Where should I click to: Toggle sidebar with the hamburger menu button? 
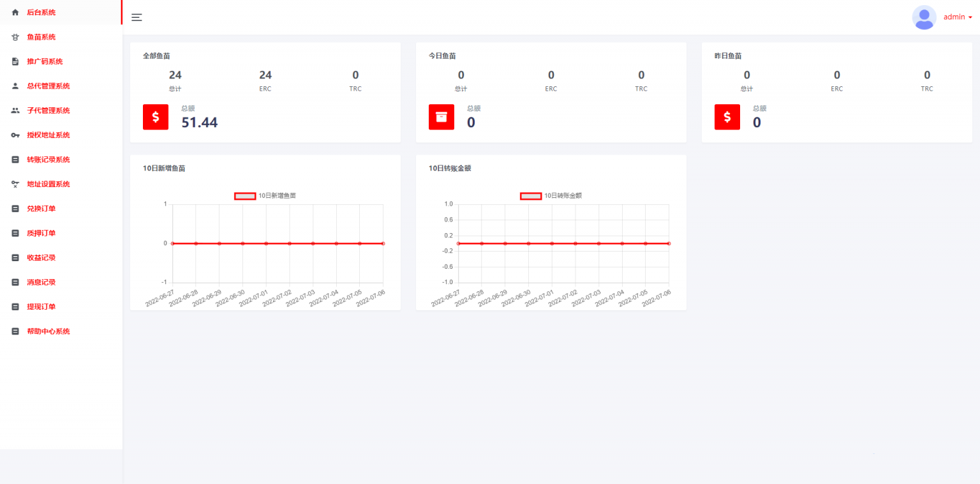click(x=137, y=17)
